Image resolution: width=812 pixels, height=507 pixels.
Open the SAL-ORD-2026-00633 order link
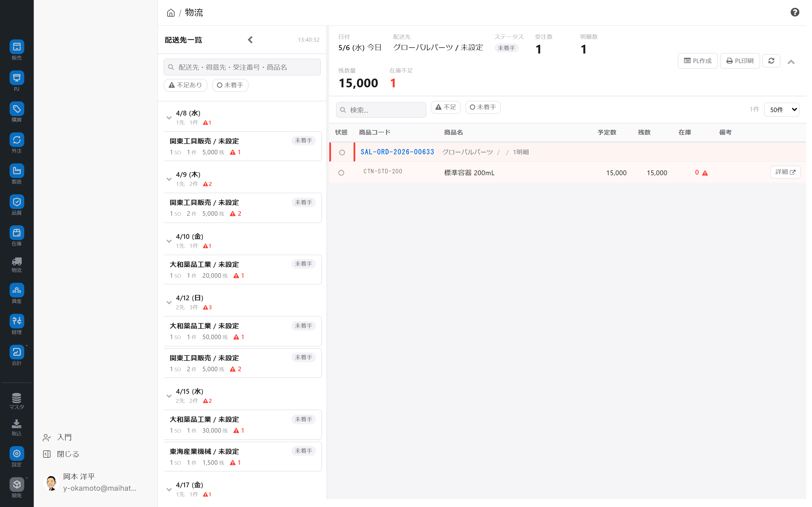point(397,152)
